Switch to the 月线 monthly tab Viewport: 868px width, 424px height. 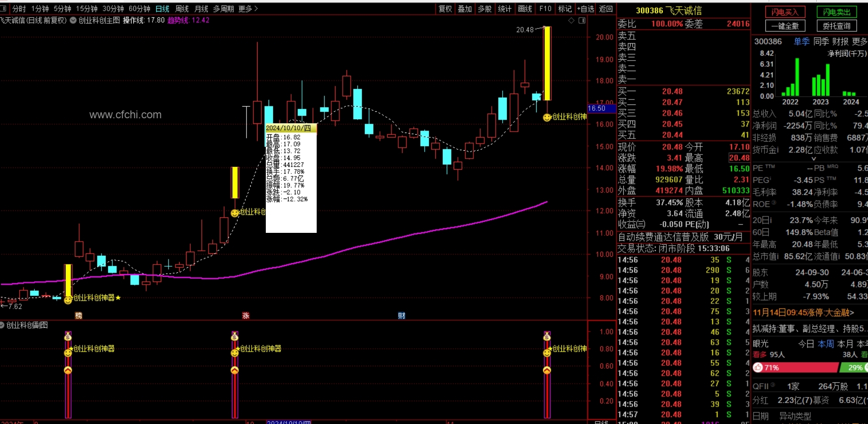[x=201, y=9]
